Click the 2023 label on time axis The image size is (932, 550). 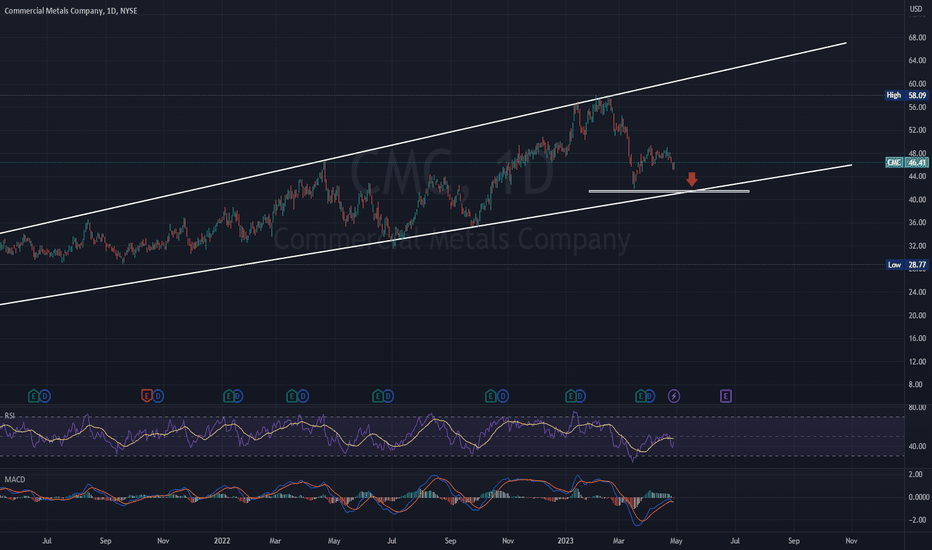[x=565, y=541]
